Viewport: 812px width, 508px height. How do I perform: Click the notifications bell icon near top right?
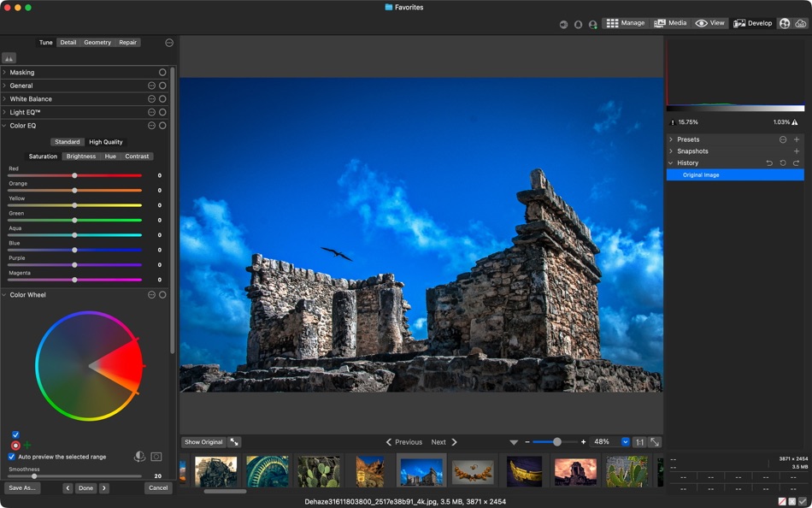tap(578, 23)
